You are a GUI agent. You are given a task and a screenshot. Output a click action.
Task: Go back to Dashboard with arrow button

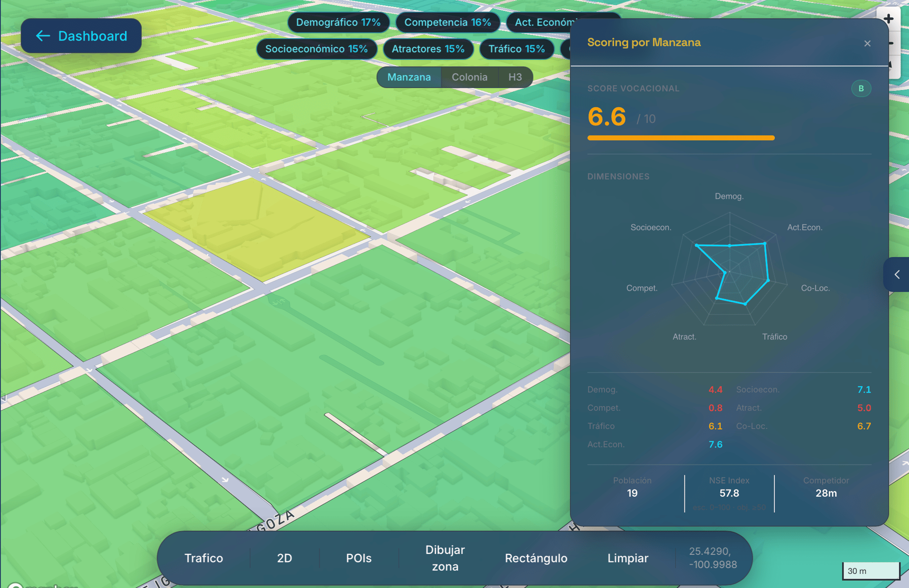click(x=81, y=36)
